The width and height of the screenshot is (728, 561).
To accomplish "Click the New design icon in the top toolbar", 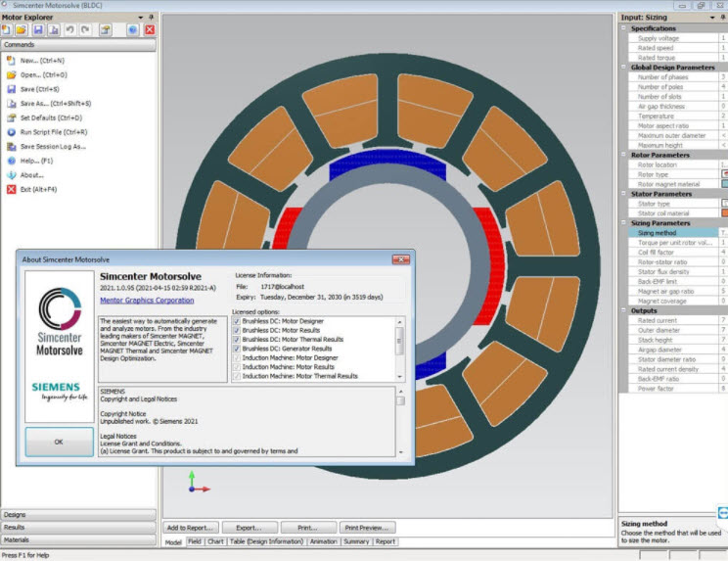I will [x=7, y=30].
